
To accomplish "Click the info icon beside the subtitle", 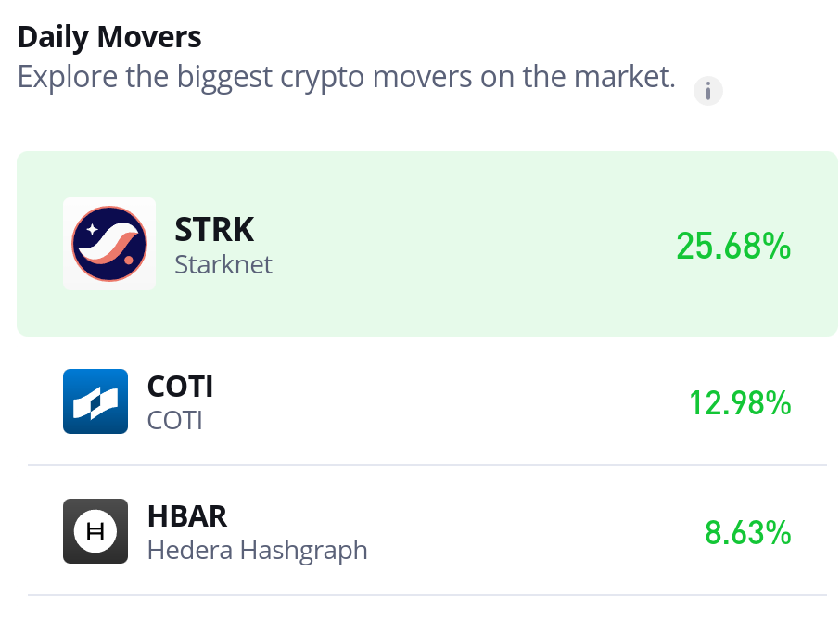I will tap(707, 91).
